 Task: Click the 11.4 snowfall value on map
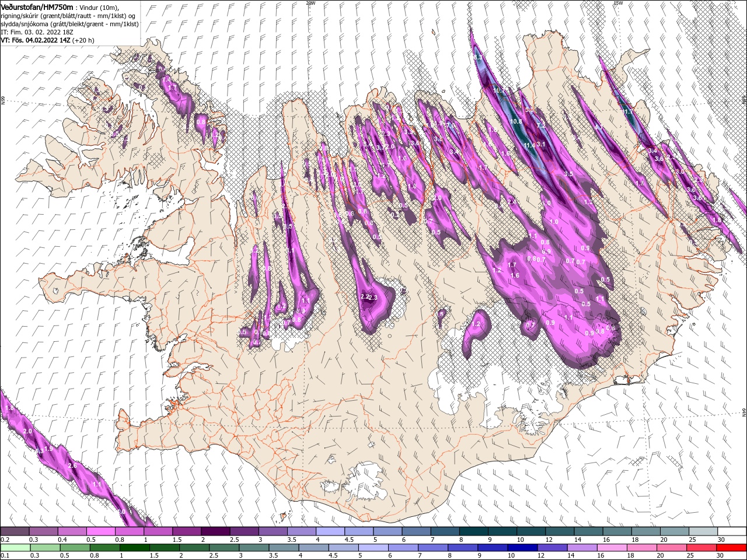(x=529, y=145)
